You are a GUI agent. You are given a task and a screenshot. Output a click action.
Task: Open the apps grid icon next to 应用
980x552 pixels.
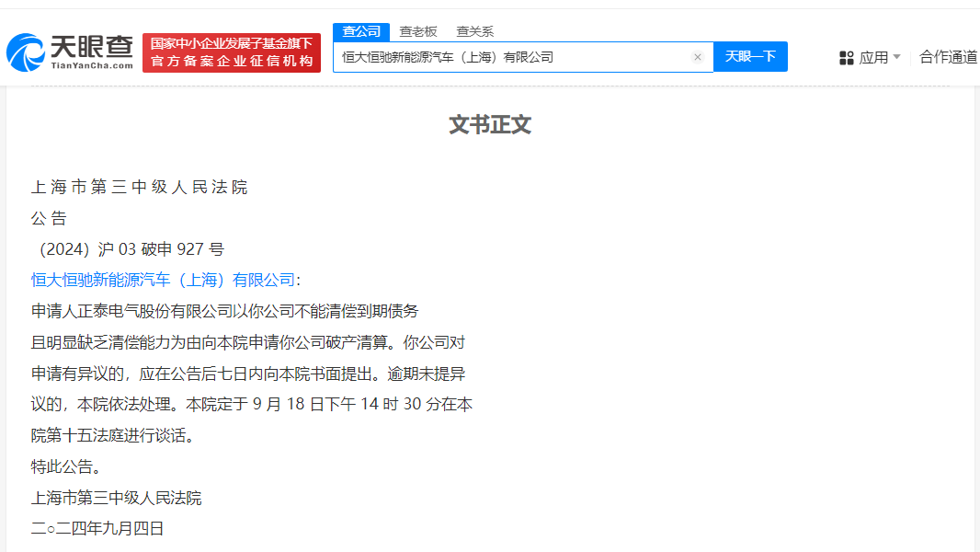pyautogui.click(x=845, y=56)
